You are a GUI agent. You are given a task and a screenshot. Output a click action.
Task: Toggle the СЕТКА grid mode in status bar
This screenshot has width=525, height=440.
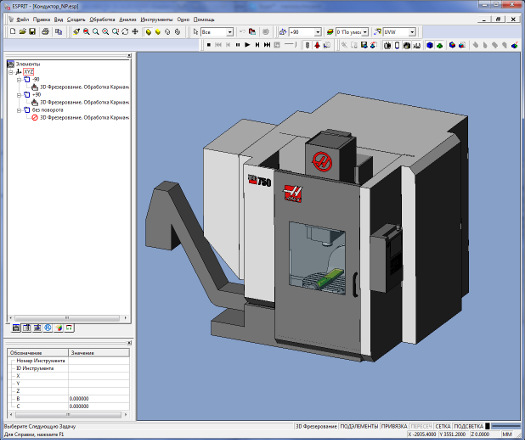[x=443, y=426]
